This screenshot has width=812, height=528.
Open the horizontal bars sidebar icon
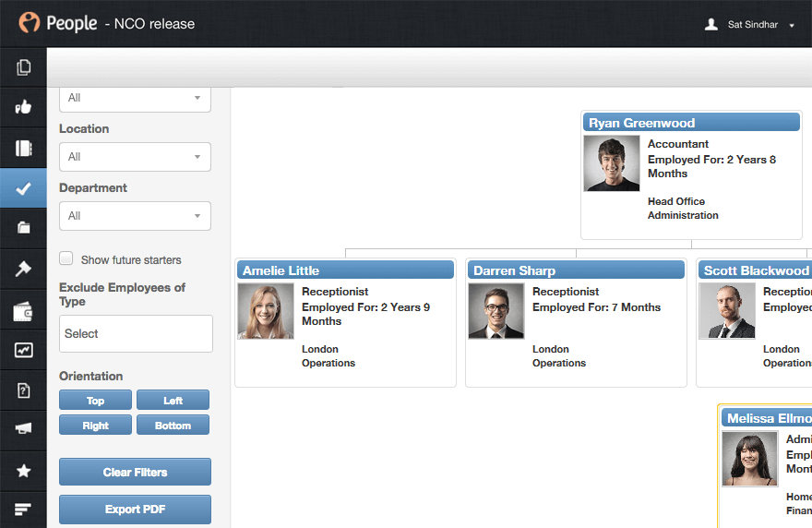coord(23,510)
